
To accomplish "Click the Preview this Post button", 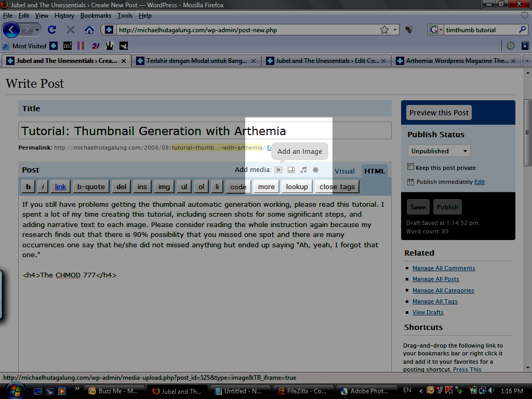I will pyautogui.click(x=439, y=113).
